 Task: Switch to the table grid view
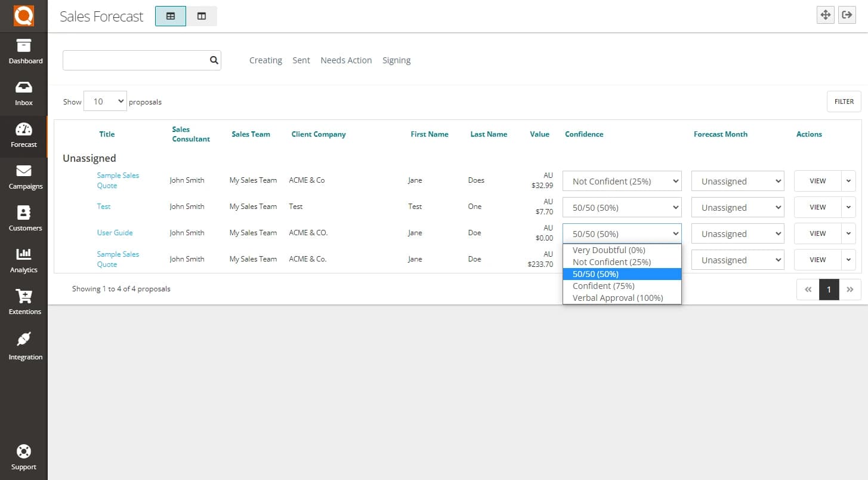coord(171,16)
